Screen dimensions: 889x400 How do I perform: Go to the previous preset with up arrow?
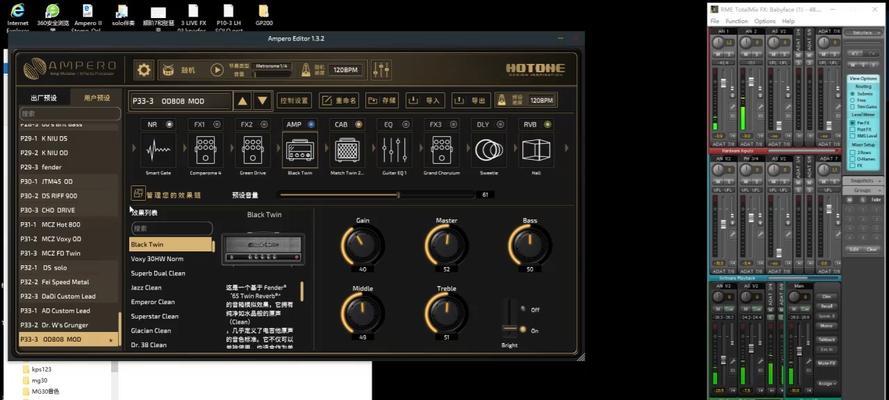243,101
